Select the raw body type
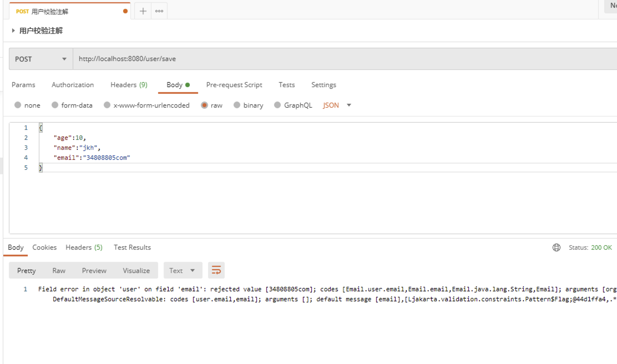This screenshot has width=617, height=364. (204, 105)
